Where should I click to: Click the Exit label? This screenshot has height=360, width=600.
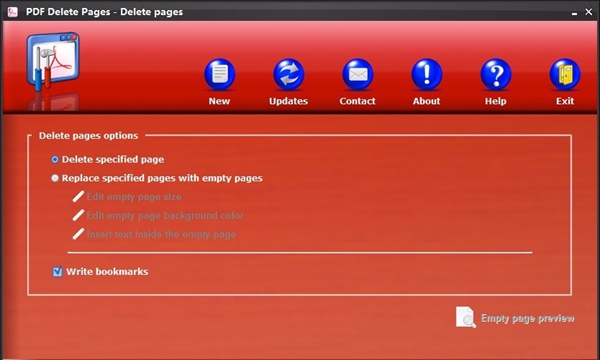click(x=565, y=101)
